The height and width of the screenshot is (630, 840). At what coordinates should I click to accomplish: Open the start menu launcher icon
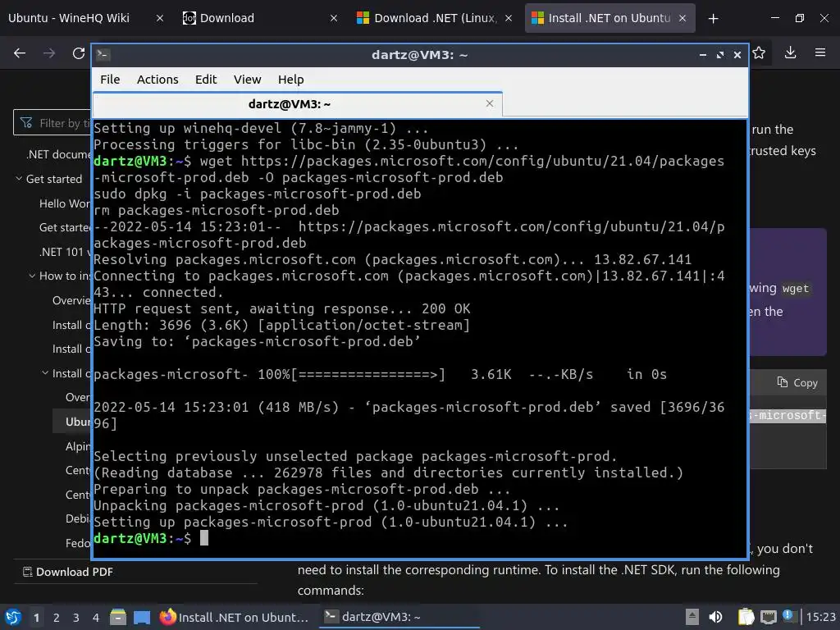(13, 617)
